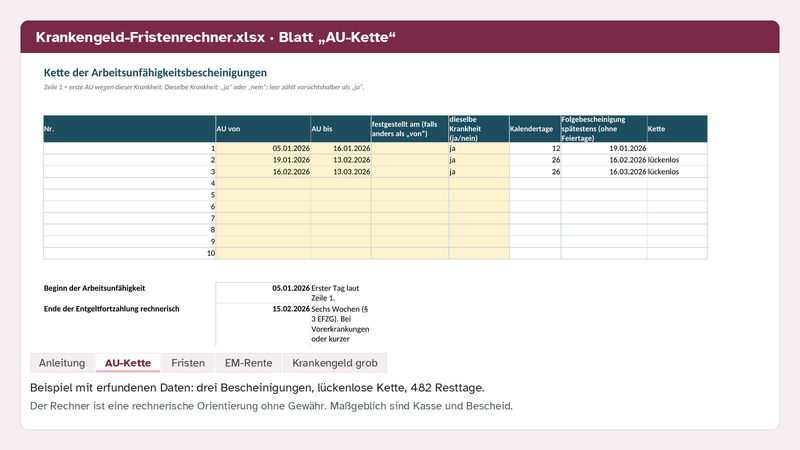Click empty AU von cell in row 10
The image size is (800, 450).
pyautogui.click(x=263, y=253)
